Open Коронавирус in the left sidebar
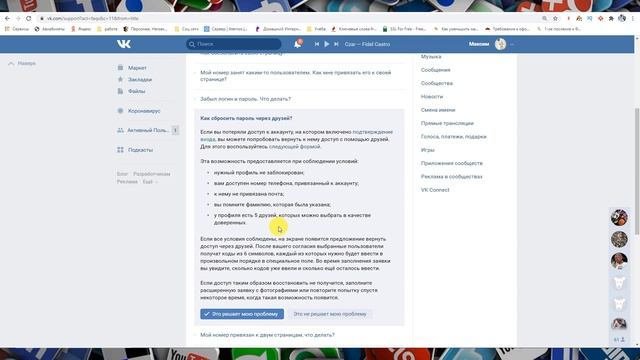This screenshot has width=640, height=360. tap(144, 111)
